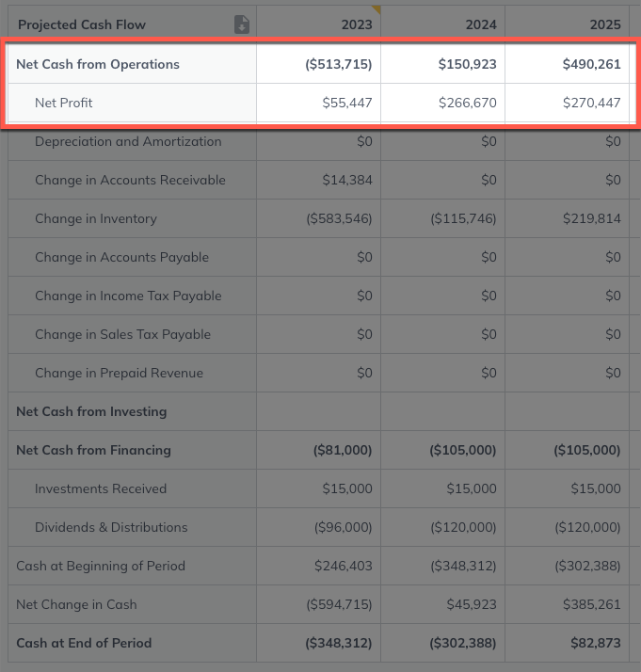Click the Change in Accounts Payable label
641x672 pixels.
click(x=121, y=257)
